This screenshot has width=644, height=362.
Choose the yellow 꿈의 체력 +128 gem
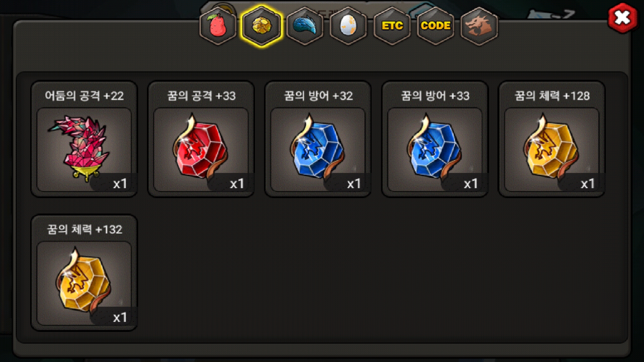tap(552, 149)
